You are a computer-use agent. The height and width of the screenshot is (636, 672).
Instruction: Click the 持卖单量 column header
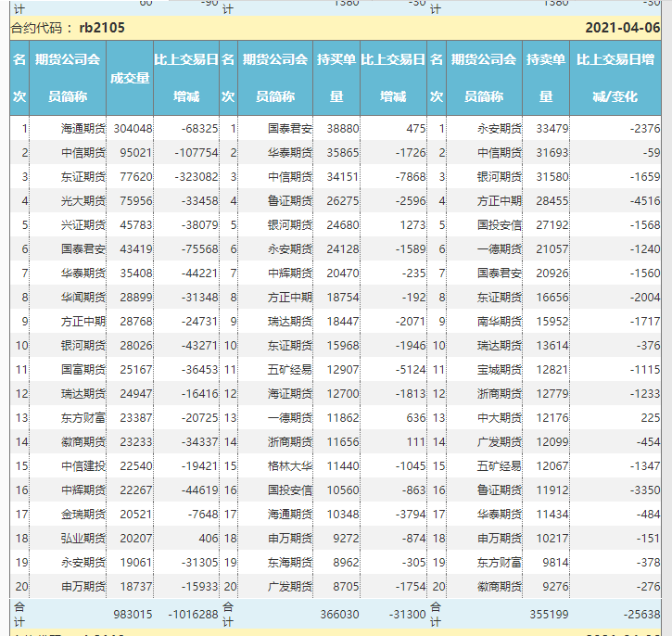pos(546,78)
